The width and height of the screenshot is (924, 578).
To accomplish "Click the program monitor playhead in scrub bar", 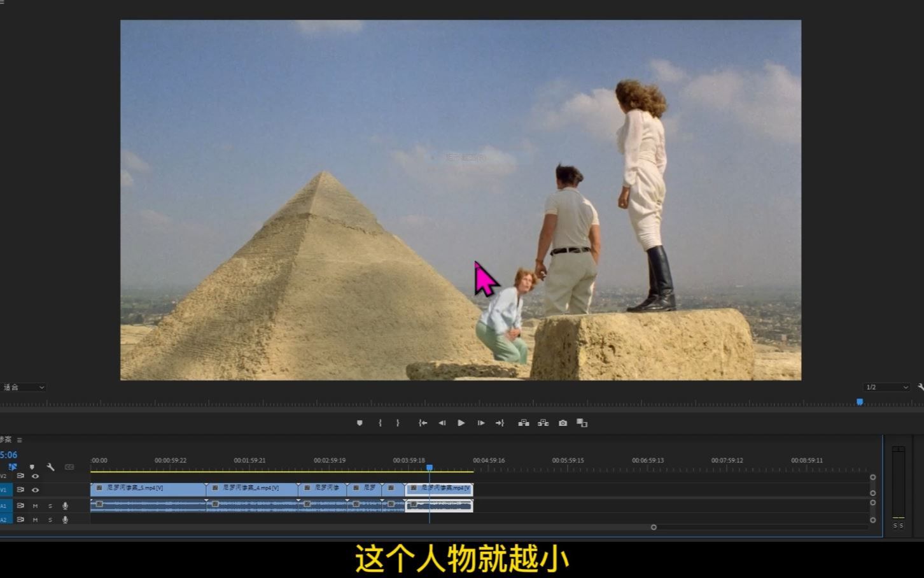I will [860, 402].
